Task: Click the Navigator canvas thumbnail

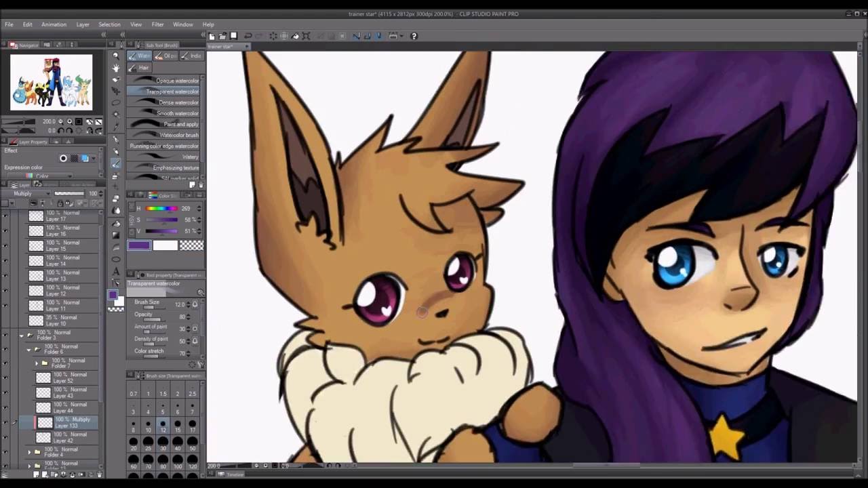Action: pos(52,82)
